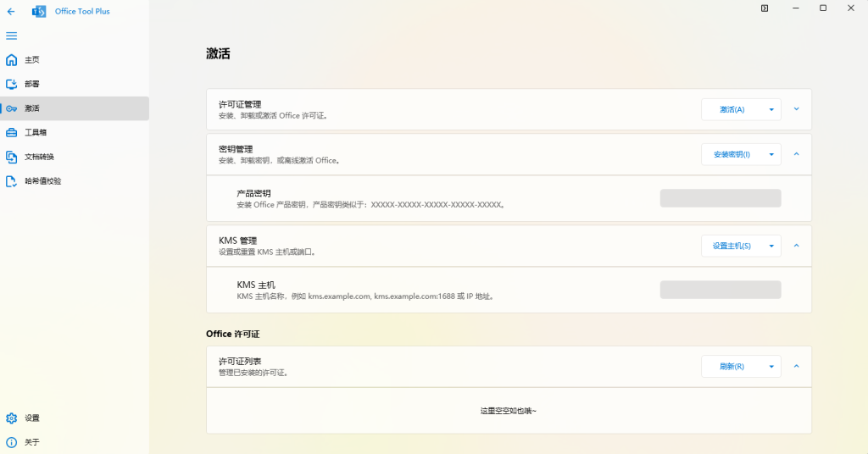
Task: Click the command window icon in title bar
Action: point(765,8)
